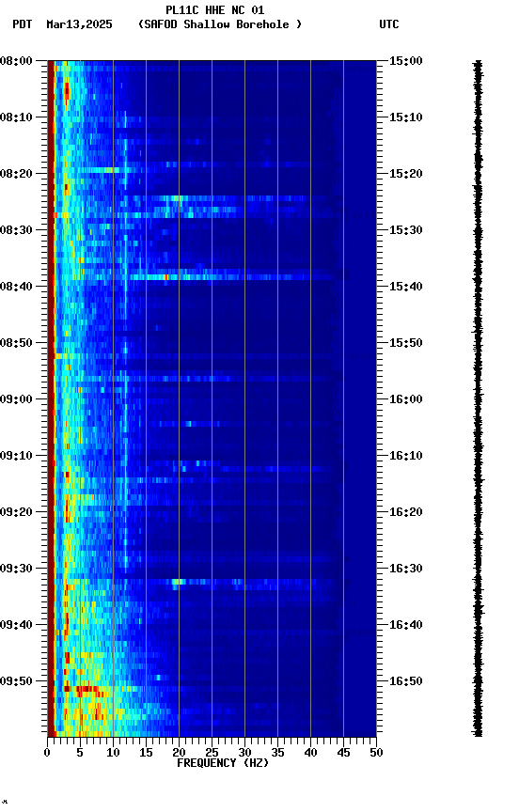Click the 30 Hz frequency tick label
519x812 pixels.
244,753
